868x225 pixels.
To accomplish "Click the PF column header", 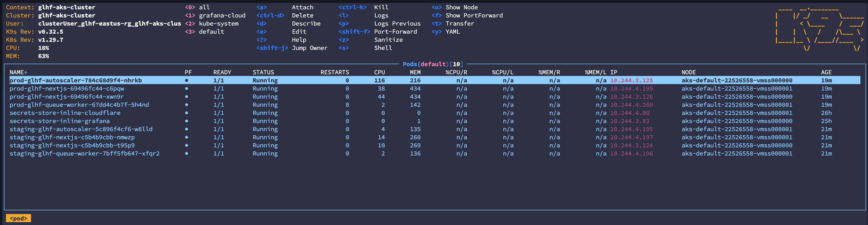I will (x=188, y=72).
